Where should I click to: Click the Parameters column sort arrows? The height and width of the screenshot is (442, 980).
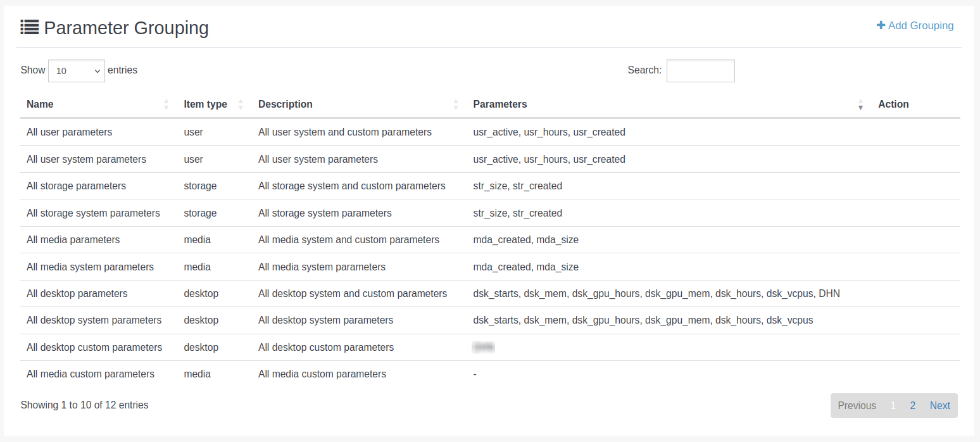(x=860, y=104)
